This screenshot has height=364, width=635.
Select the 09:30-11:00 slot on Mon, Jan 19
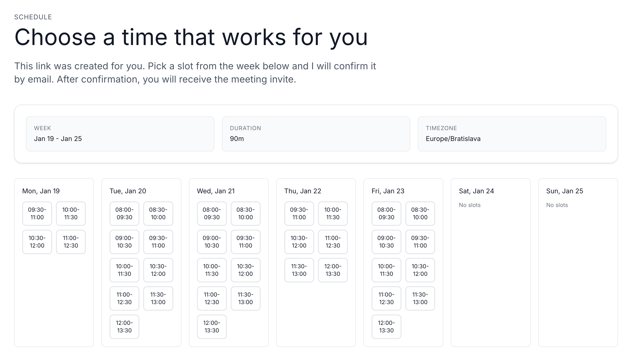(x=37, y=213)
